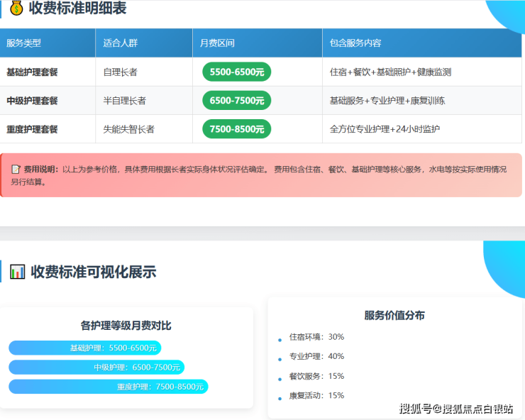Click the 基础护理：5500-6500元 blue bar

(x=85, y=348)
